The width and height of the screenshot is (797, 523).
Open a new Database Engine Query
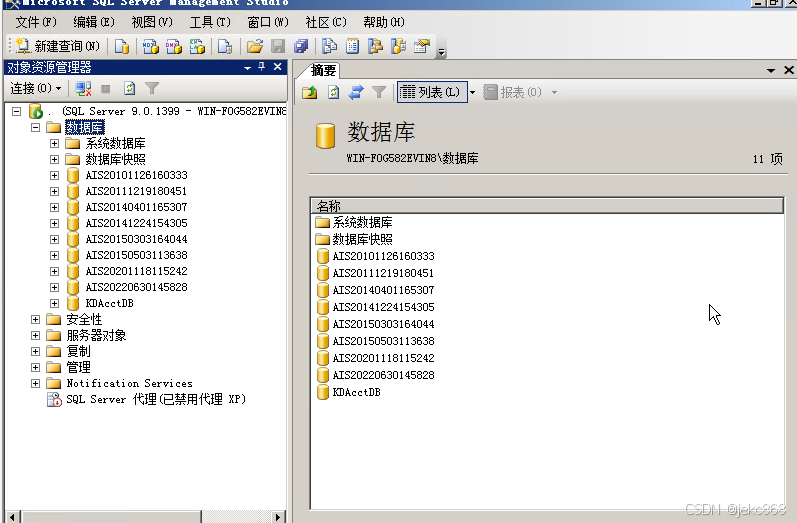pyautogui.click(x=122, y=46)
